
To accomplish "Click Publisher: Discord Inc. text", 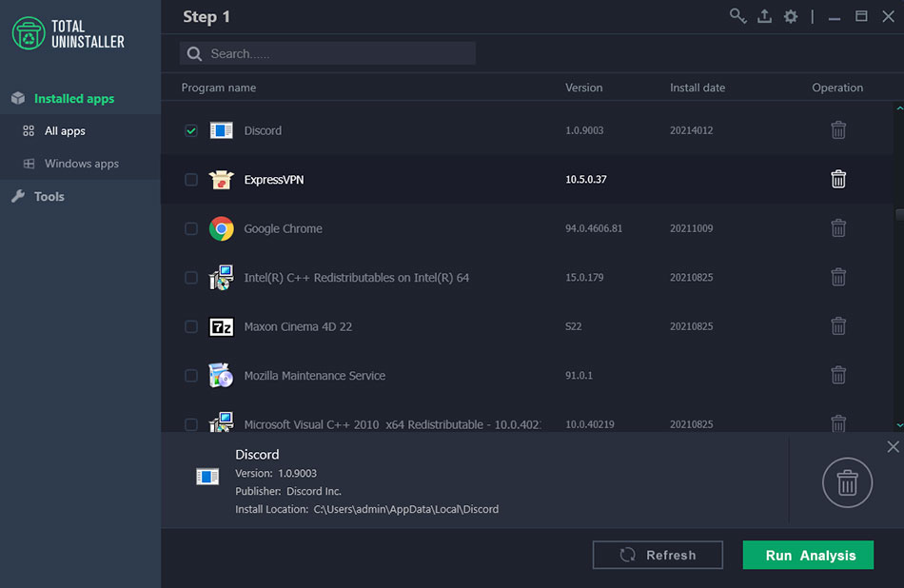I will coord(288,491).
